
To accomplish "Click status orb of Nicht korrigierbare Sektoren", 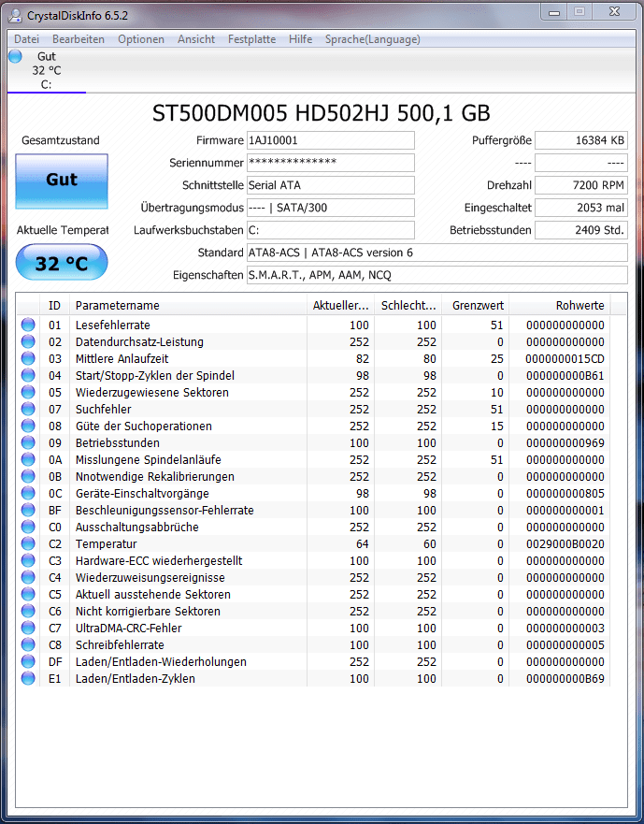I will (x=28, y=611).
